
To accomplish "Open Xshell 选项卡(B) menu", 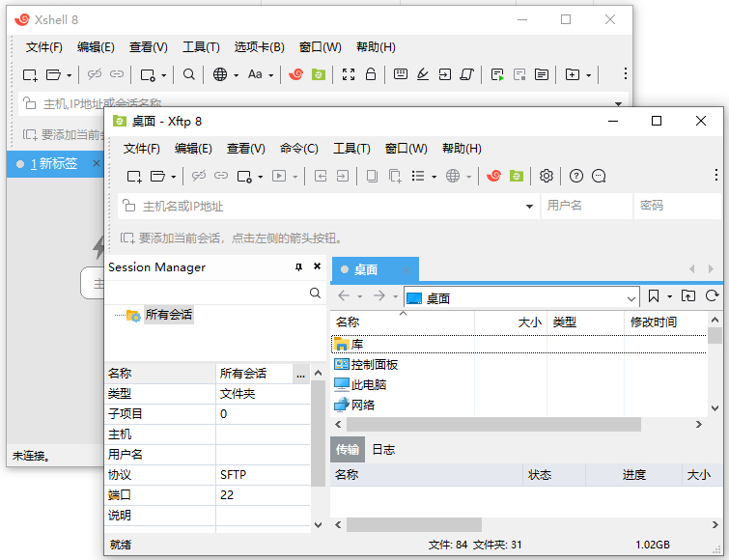I will pos(259,47).
